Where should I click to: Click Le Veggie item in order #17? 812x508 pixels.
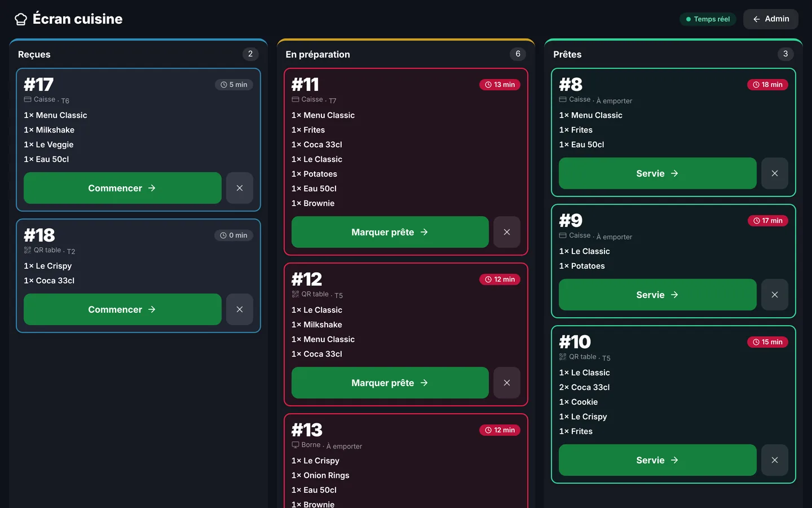click(48, 144)
